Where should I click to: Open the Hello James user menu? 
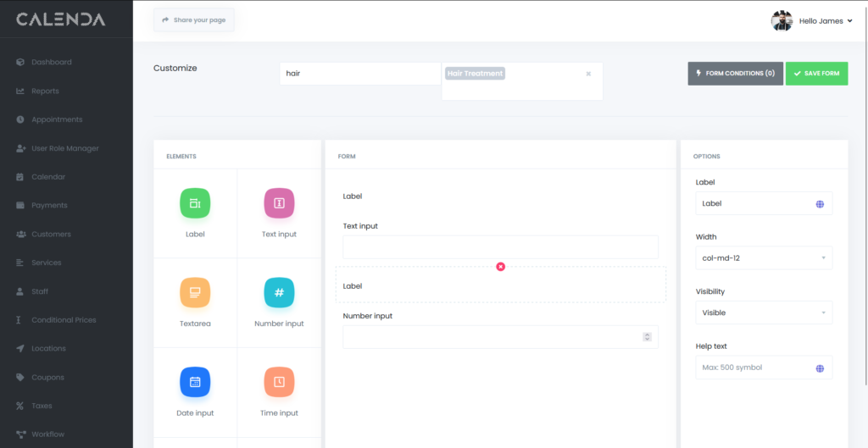coord(824,21)
